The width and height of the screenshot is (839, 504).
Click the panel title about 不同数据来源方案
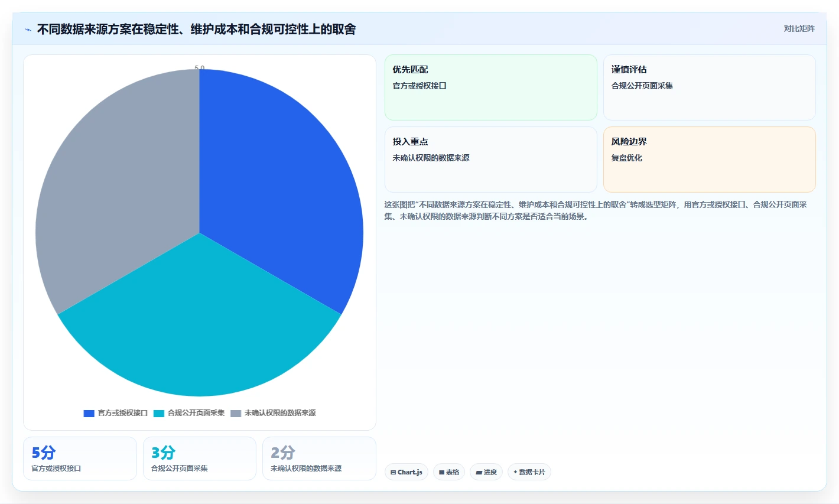click(x=196, y=30)
